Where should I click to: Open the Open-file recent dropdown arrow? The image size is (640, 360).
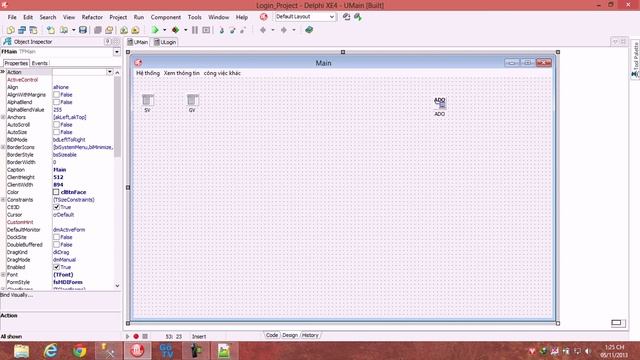pyautogui.click(x=73, y=30)
